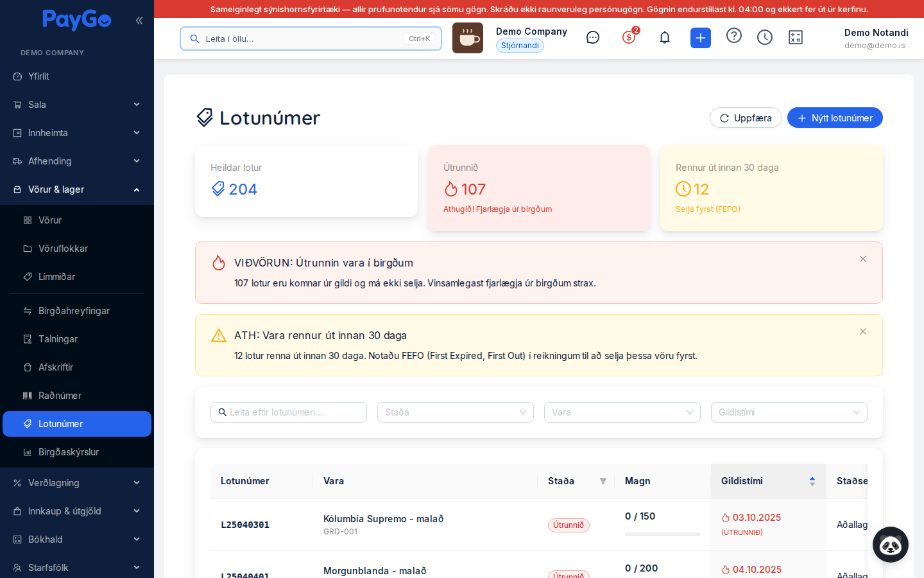924x578 pixels.
Task: Open Límmiðar page
Action: click(x=77, y=277)
